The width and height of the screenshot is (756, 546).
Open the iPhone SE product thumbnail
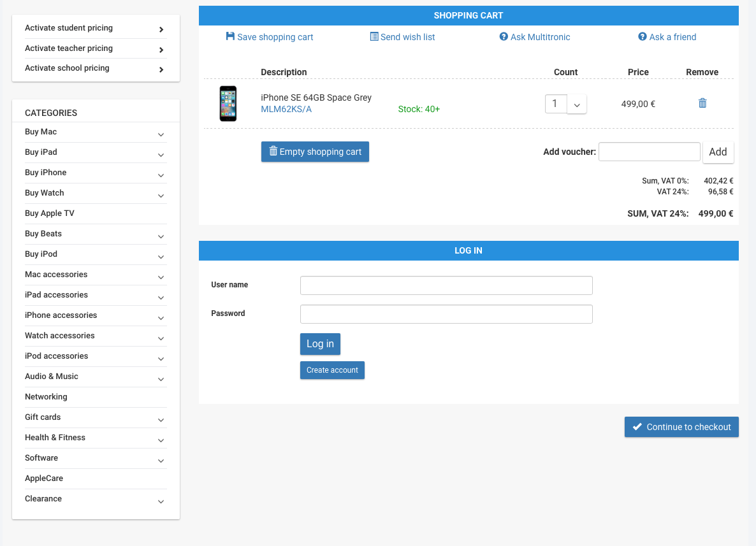click(x=228, y=104)
